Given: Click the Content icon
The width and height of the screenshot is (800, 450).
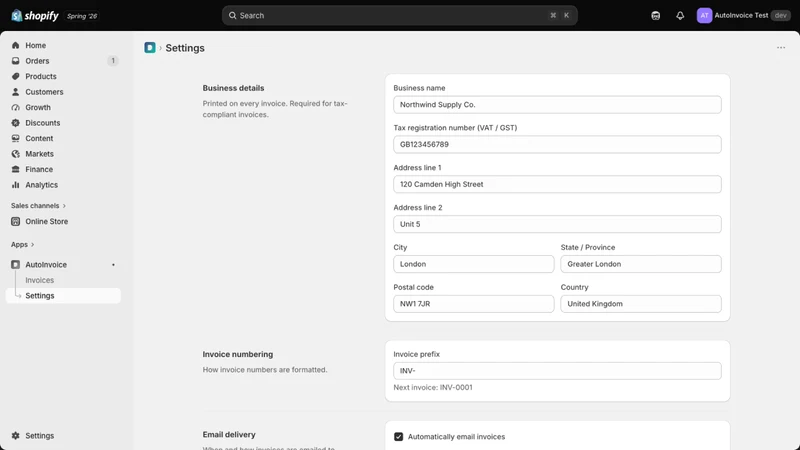Looking at the screenshot, I should coord(15,138).
